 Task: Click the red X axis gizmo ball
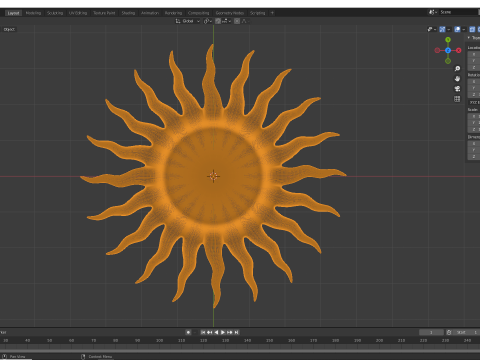tap(459, 50)
